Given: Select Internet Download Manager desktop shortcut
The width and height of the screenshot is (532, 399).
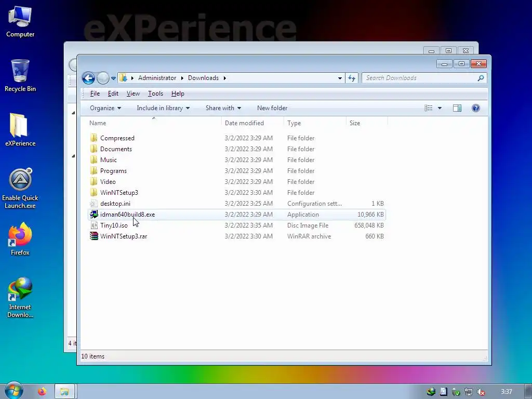Looking at the screenshot, I should [x=20, y=298].
